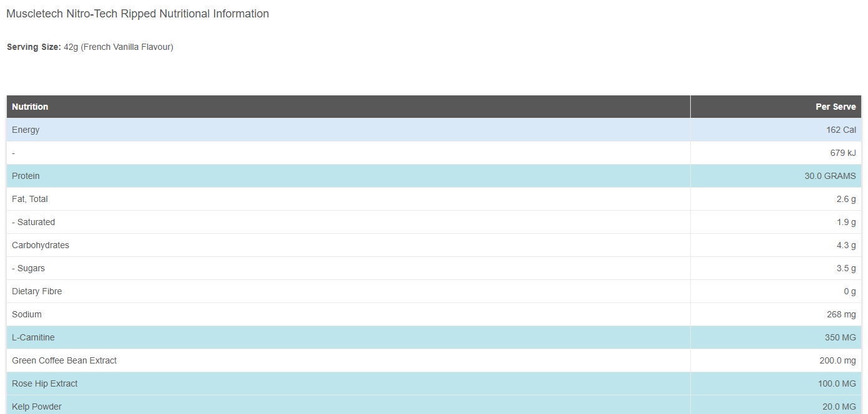Select the 'Fat, Total' row label

(x=30, y=199)
